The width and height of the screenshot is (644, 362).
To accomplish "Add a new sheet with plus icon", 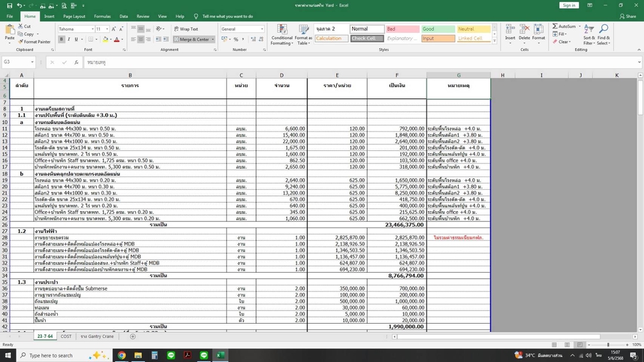I will (133, 337).
